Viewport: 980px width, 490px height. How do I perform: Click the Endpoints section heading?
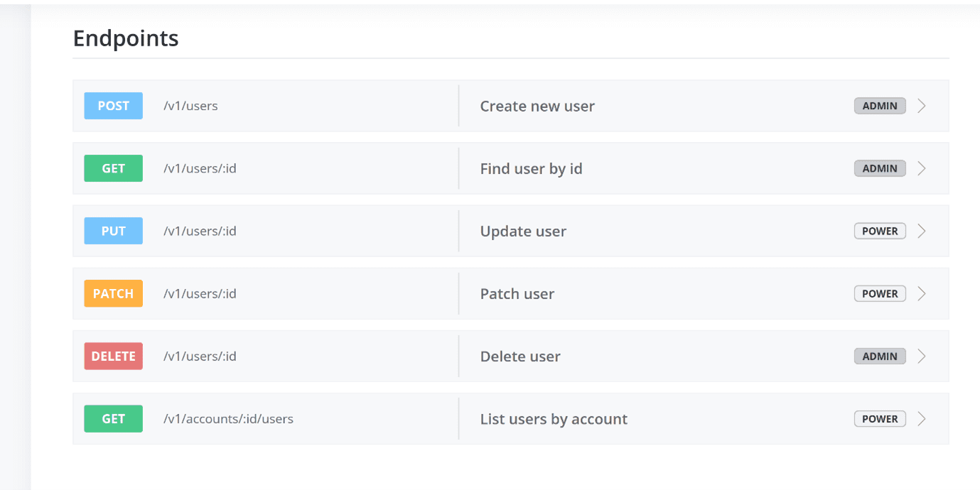(126, 38)
